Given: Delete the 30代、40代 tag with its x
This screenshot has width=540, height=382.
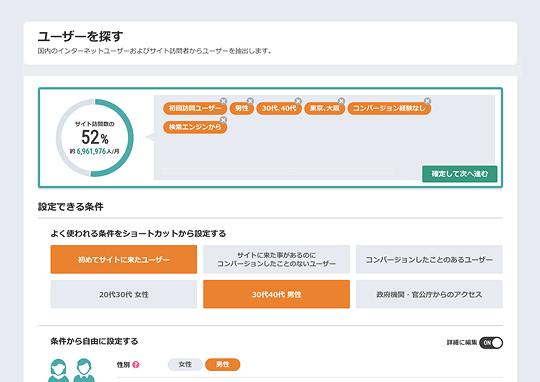Looking at the screenshot, I should [298, 101].
